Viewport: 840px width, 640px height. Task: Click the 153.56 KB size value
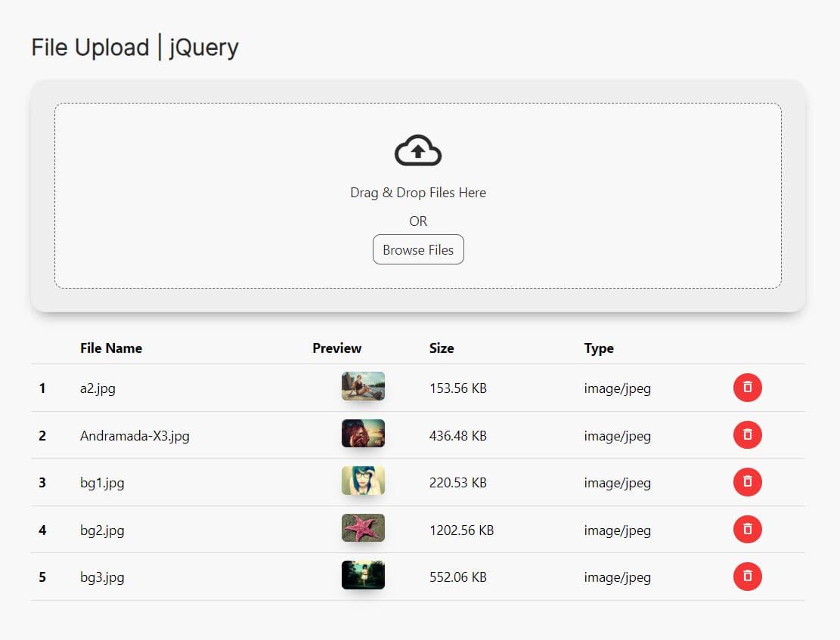458,388
